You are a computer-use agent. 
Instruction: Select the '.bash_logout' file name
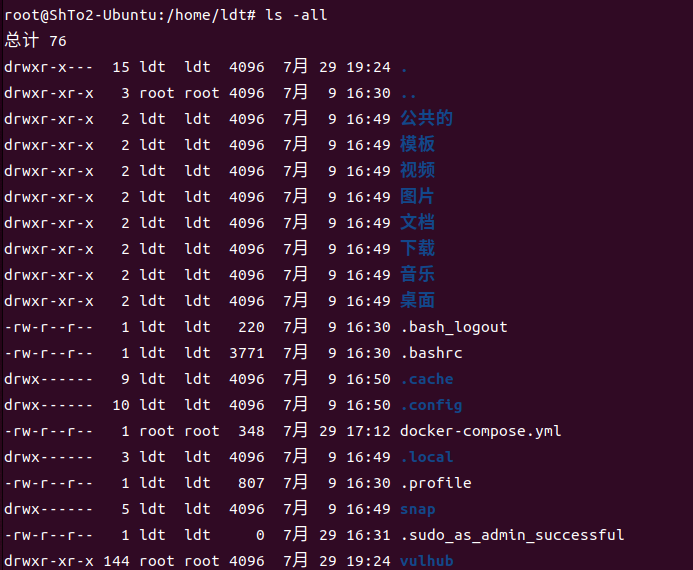(454, 327)
